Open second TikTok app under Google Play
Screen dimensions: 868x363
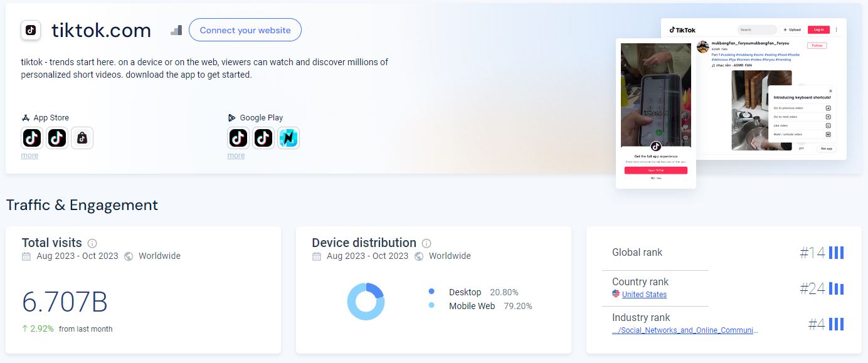tap(263, 138)
